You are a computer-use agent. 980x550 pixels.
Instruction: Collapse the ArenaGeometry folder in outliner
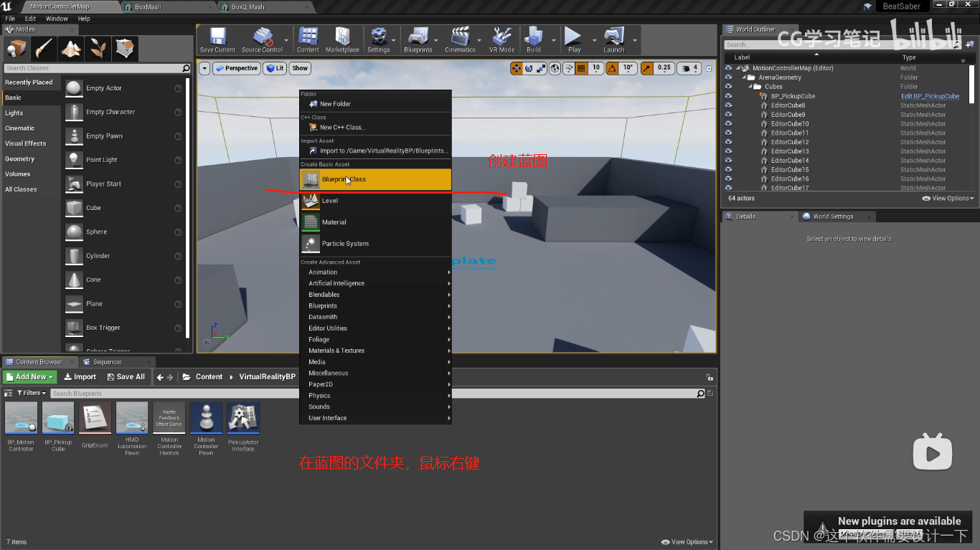coord(743,77)
